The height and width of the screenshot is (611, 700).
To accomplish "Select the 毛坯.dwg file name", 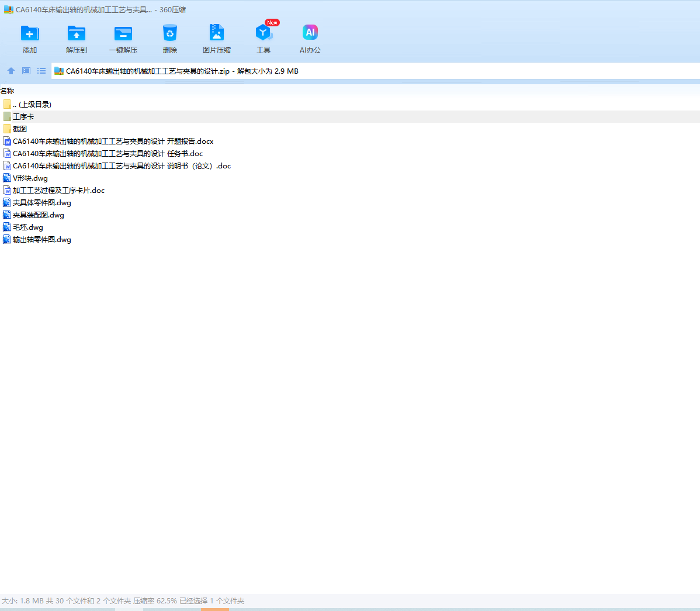I will pos(27,227).
